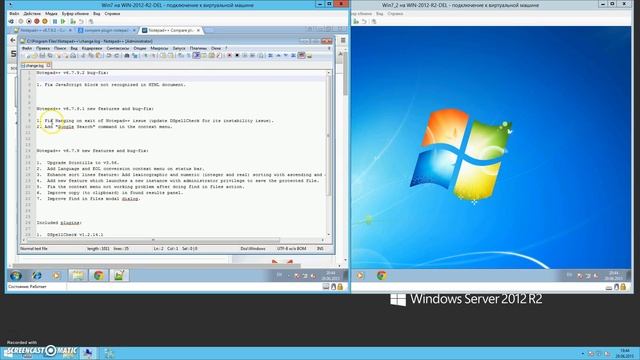Stop macro recording with black square icon

[237, 55]
